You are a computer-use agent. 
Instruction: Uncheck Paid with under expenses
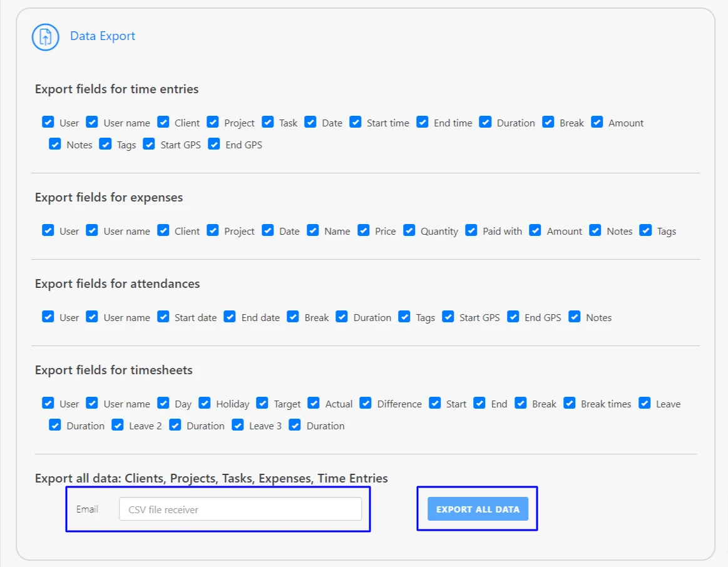pos(471,230)
